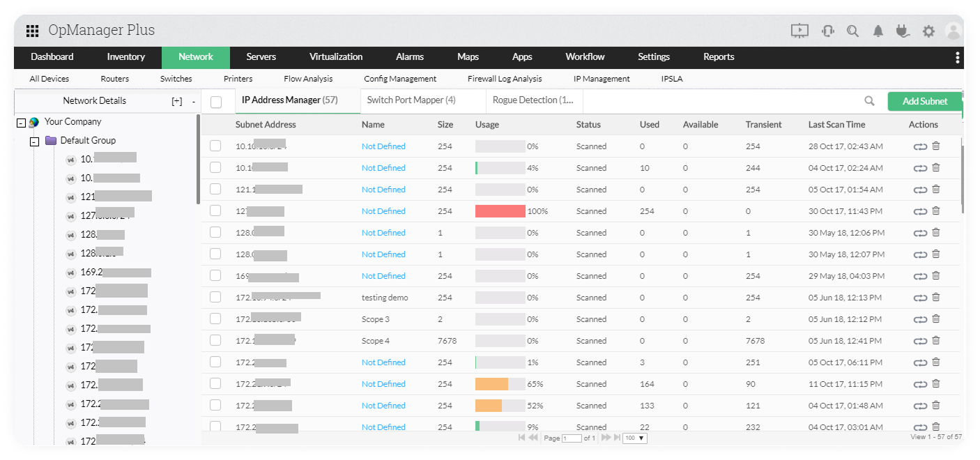
Task: Switch to Switch Port Mapper tab
Action: click(411, 100)
